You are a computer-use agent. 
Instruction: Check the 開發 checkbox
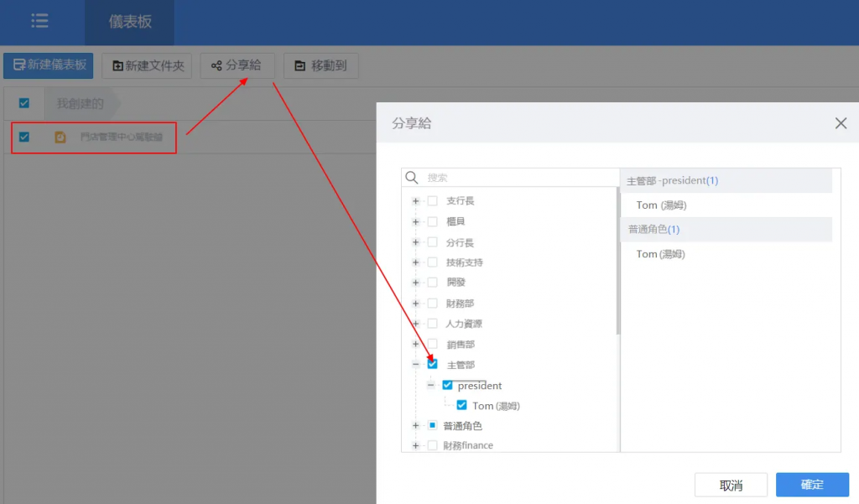point(432,283)
